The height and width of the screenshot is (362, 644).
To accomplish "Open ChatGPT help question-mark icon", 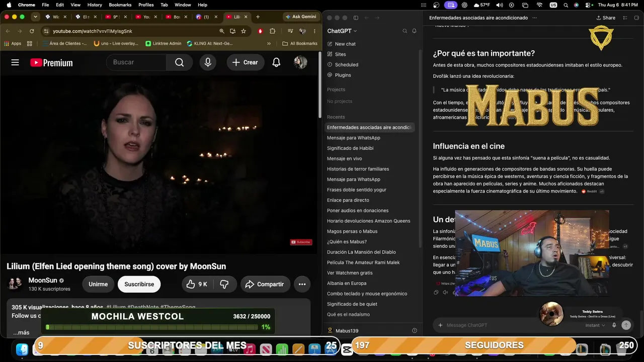I will (x=415, y=331).
